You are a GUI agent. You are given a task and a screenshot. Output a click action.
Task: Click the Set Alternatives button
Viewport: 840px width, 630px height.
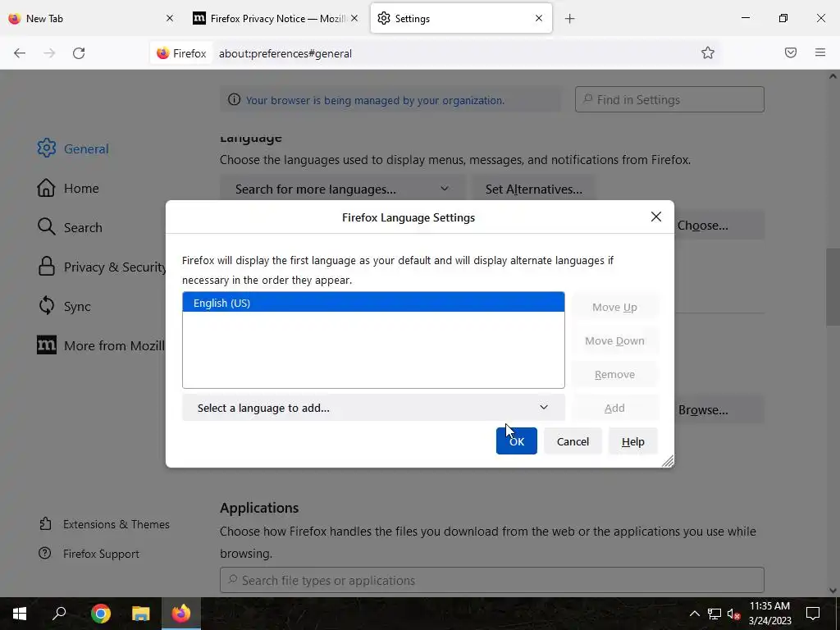coord(533,189)
